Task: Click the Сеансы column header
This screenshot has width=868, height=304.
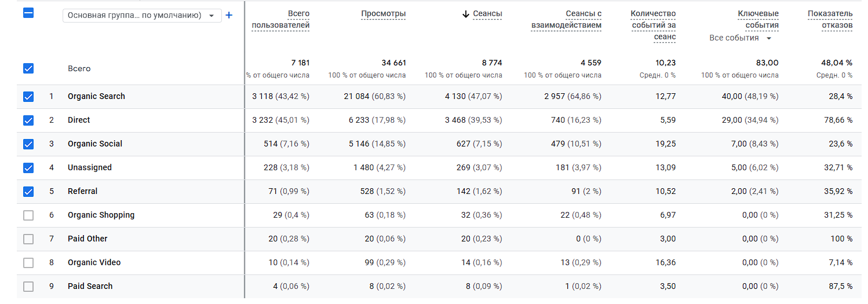Action: (x=487, y=14)
